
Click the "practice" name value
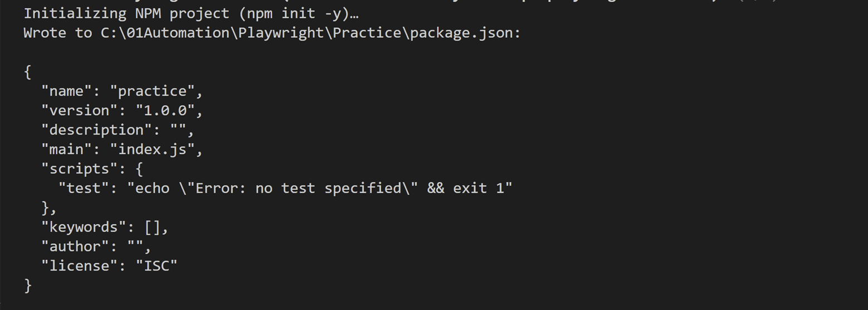[152, 91]
